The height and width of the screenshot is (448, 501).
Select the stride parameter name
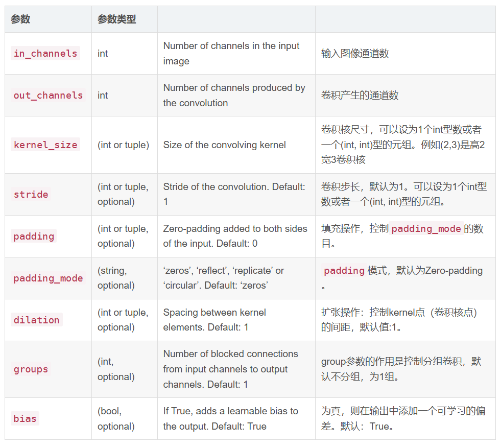31,194
